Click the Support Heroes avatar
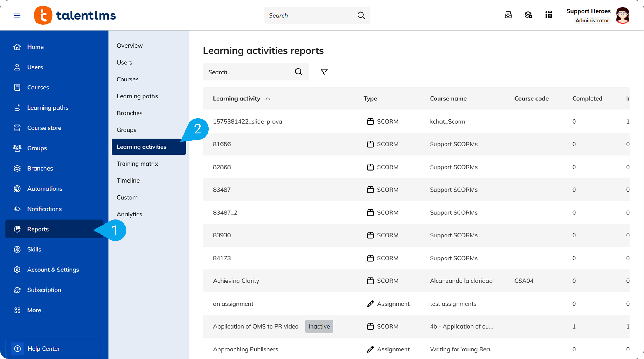 pyautogui.click(x=622, y=15)
